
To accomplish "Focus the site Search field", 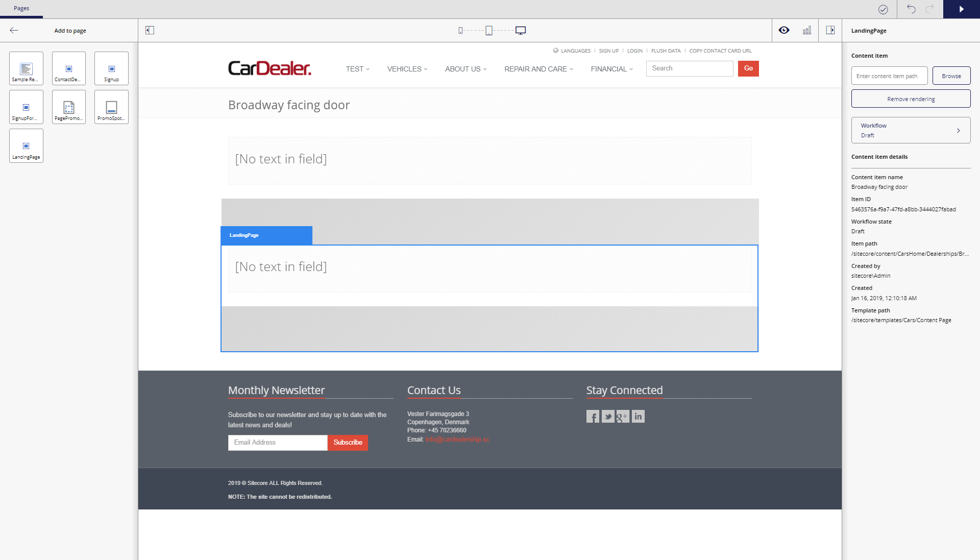I will [690, 68].
